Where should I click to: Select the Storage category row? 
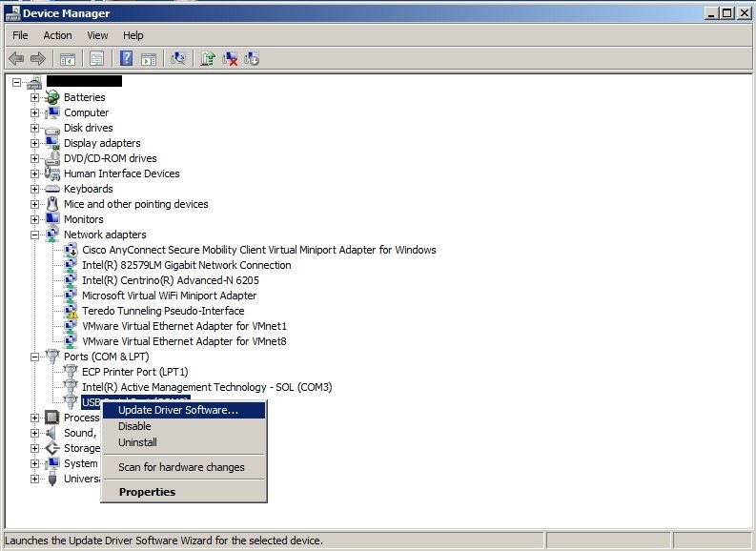(x=81, y=448)
